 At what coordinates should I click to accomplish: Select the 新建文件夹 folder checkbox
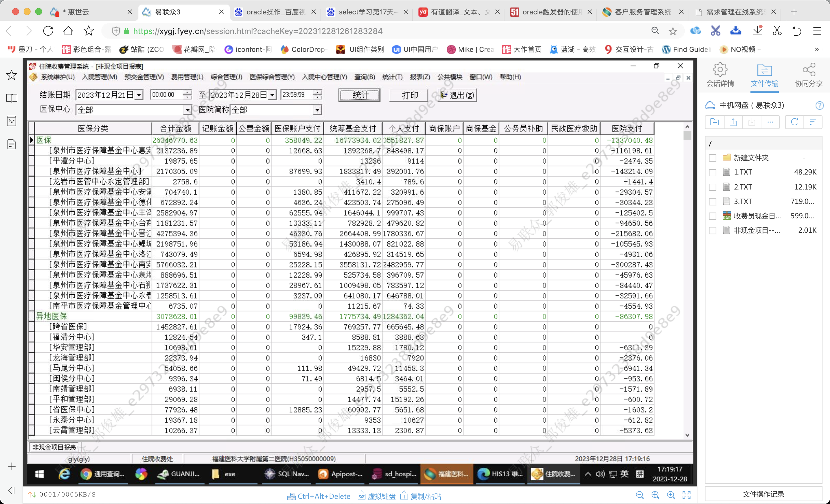click(712, 158)
